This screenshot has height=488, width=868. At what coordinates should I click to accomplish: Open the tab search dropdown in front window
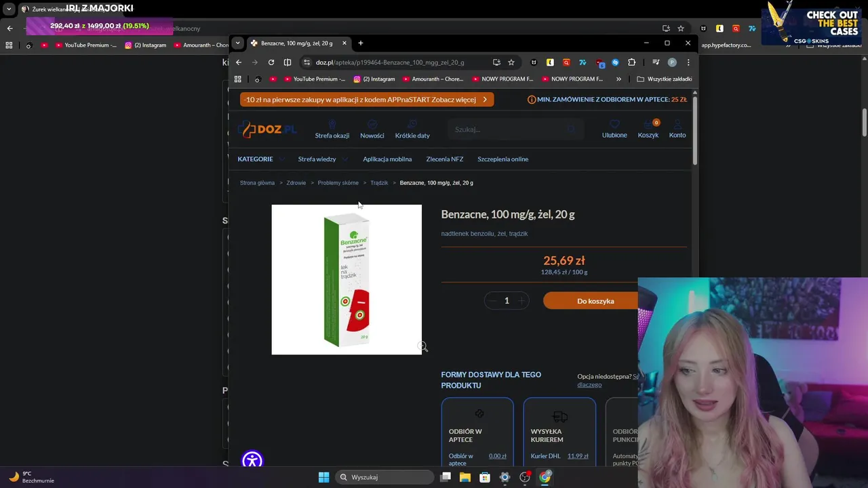click(237, 43)
